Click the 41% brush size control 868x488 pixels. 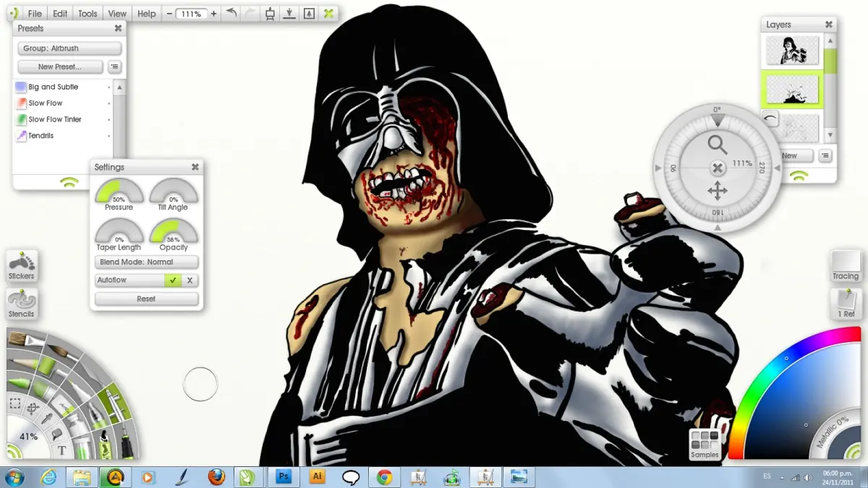coord(29,436)
